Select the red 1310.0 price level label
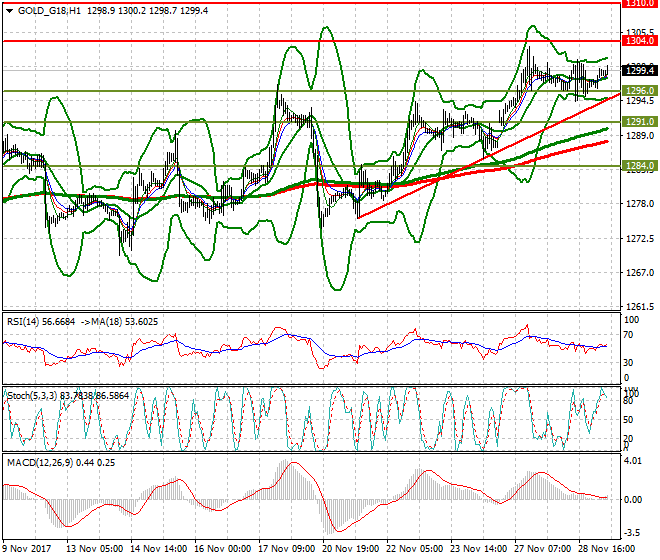This screenshot has width=660, height=560. 639,3
